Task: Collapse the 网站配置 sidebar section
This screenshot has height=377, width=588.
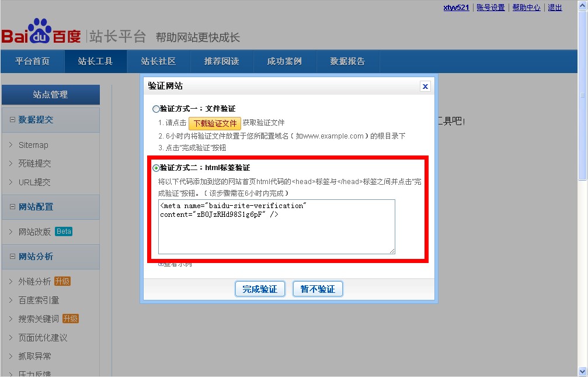Action: tap(12, 207)
